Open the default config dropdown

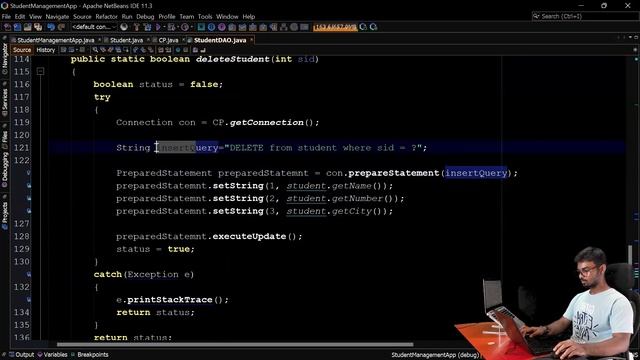[94, 27]
